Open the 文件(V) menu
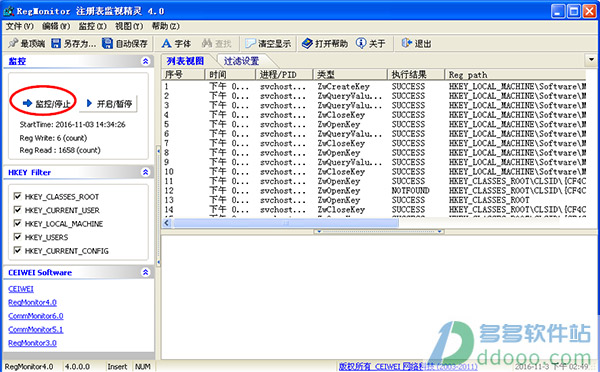 (x=20, y=26)
